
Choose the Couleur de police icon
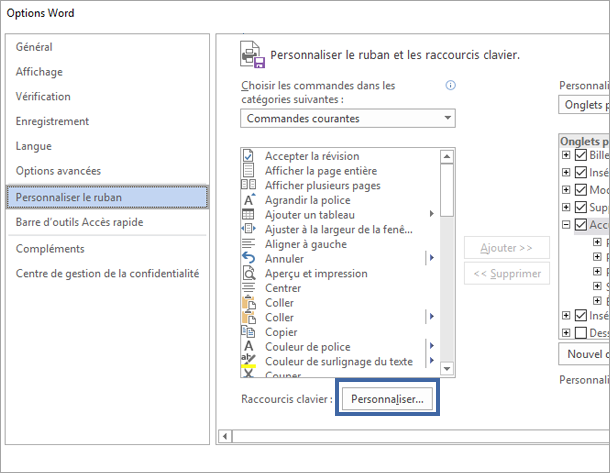click(x=249, y=346)
